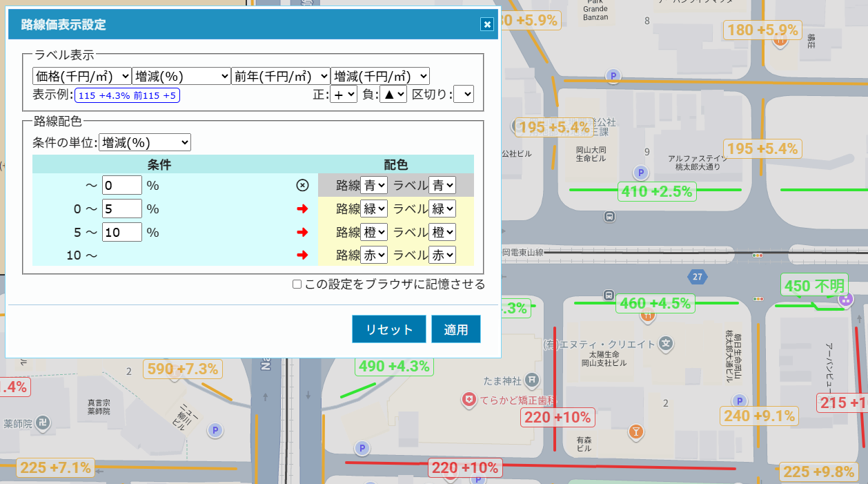Open the 条件の単位 dropdown
This screenshot has height=484, width=868.
click(145, 143)
